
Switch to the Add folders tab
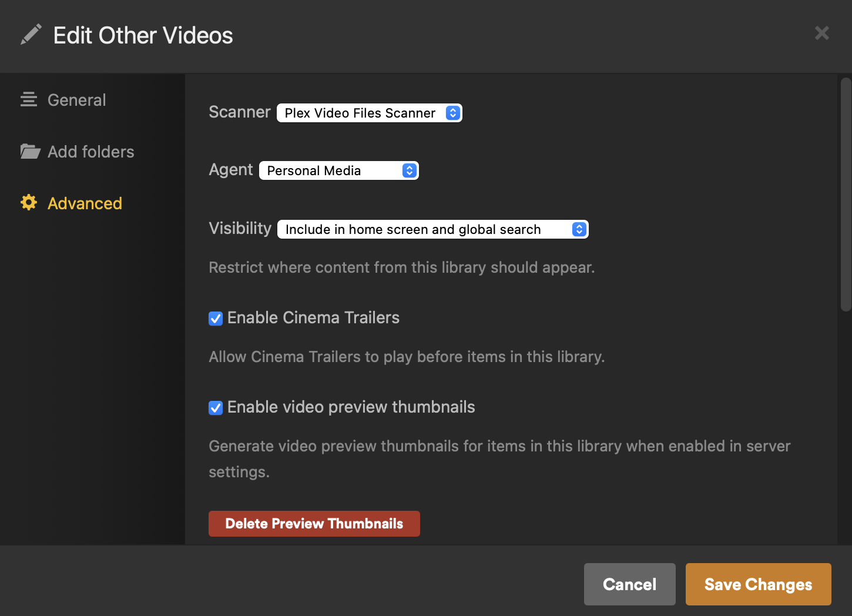click(x=77, y=152)
